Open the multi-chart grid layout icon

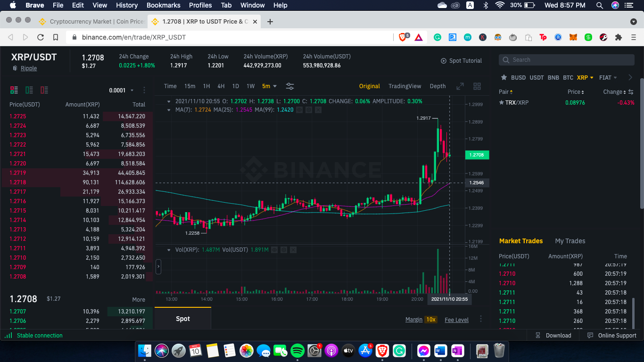point(477,86)
